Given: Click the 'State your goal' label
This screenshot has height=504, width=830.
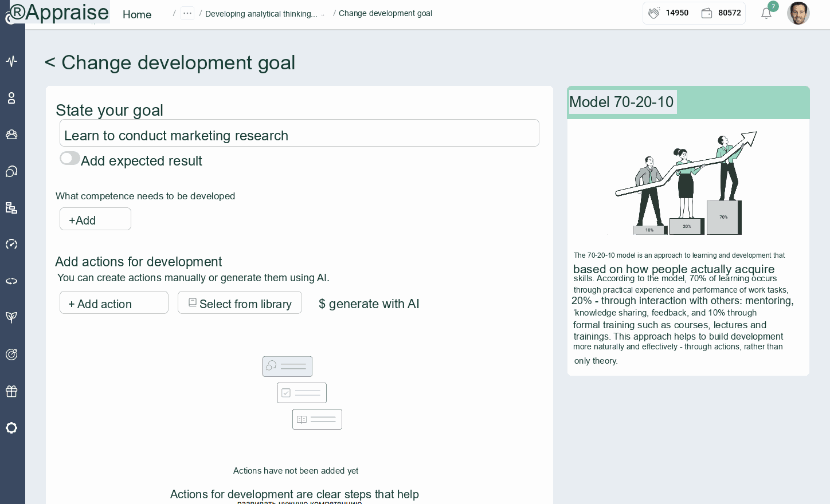Looking at the screenshot, I should (x=109, y=110).
